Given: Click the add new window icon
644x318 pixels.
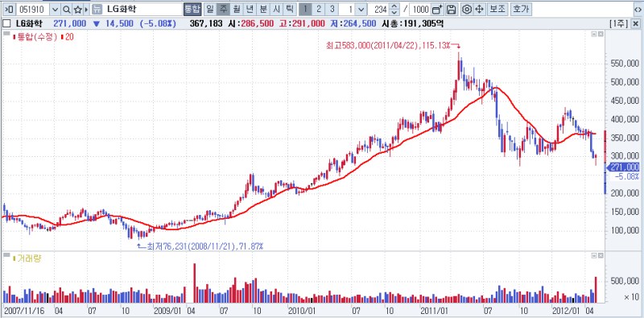Looking at the screenshot, I should click(437, 10).
